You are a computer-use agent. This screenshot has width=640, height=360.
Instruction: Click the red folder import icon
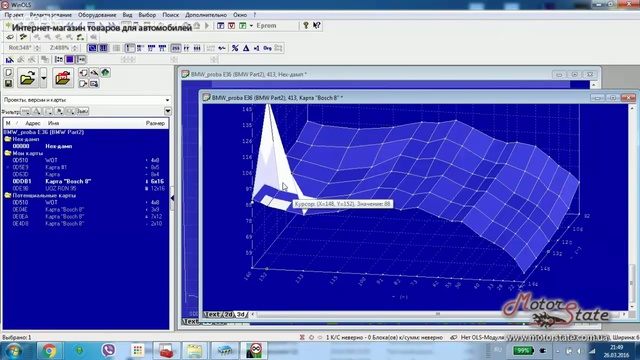[x=62, y=78]
